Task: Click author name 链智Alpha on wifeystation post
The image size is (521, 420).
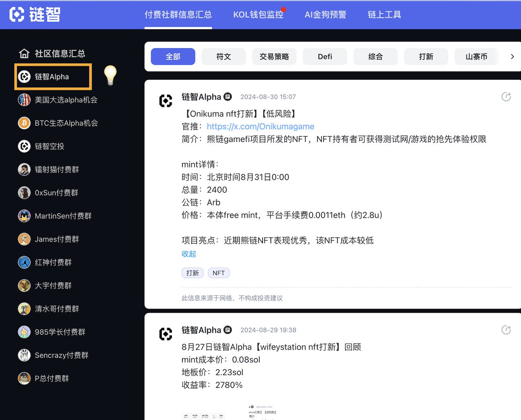Action: click(x=201, y=330)
